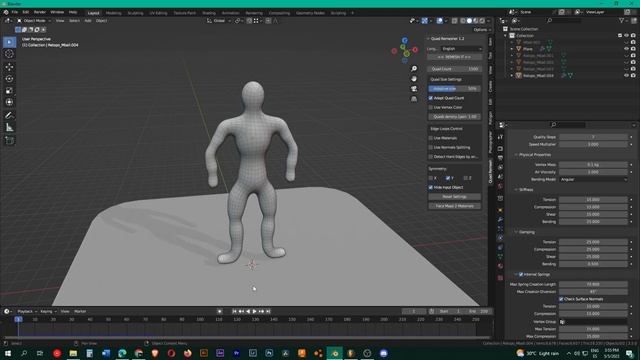Click the Adaptive size slider
This screenshot has width=640, height=360.
coord(454,89)
